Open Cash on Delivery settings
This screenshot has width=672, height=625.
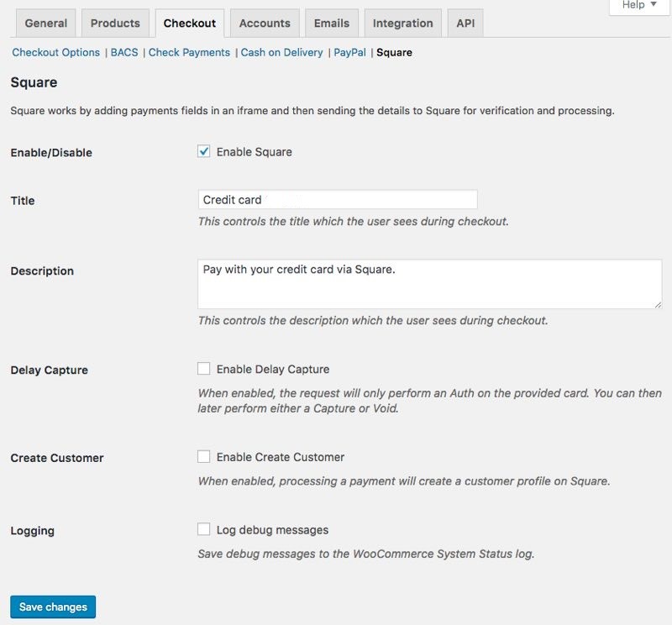[281, 52]
